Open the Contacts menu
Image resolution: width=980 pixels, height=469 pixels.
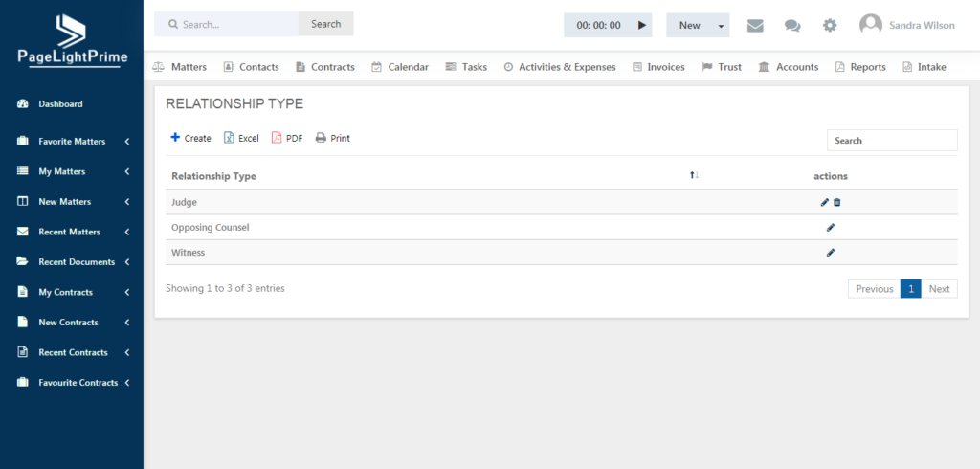tap(252, 67)
